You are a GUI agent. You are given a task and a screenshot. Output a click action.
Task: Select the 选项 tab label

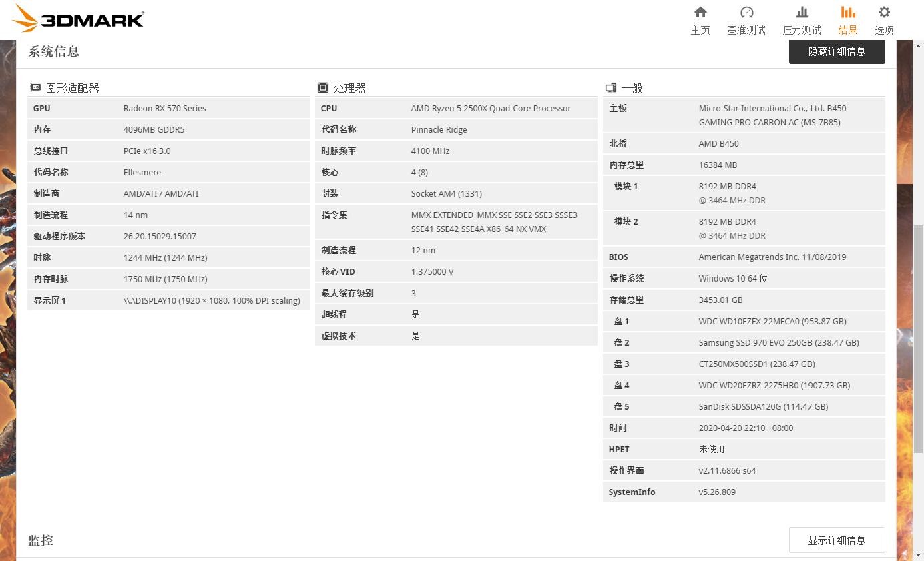tap(884, 30)
